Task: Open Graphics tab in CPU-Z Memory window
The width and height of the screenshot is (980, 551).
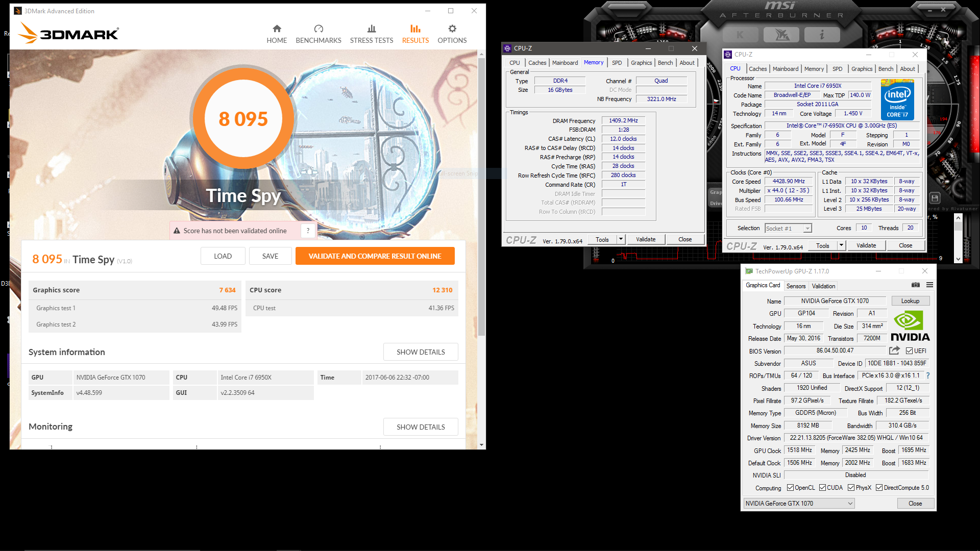Action: click(x=641, y=63)
